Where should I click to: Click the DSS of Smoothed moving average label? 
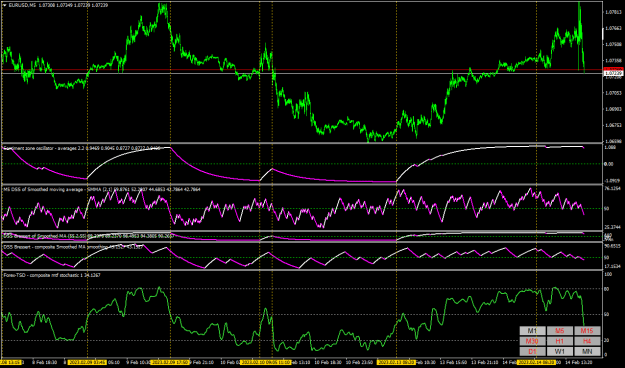[x=102, y=189]
